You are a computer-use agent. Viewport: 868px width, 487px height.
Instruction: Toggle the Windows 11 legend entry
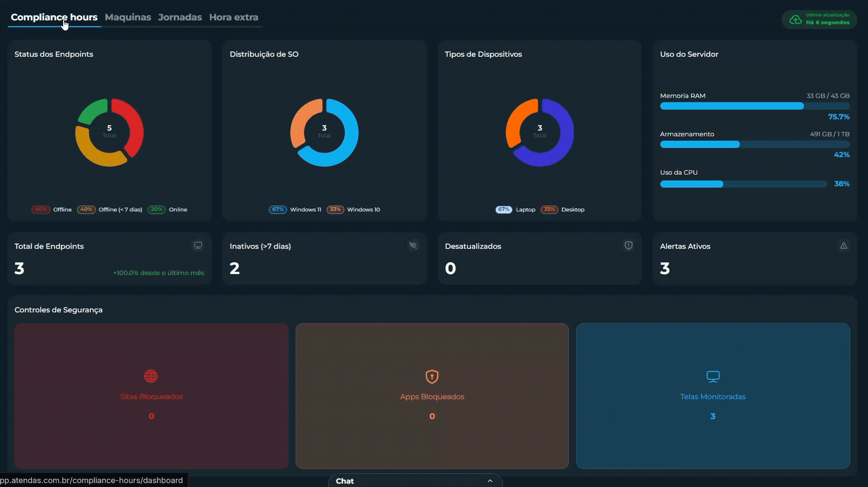(295, 210)
